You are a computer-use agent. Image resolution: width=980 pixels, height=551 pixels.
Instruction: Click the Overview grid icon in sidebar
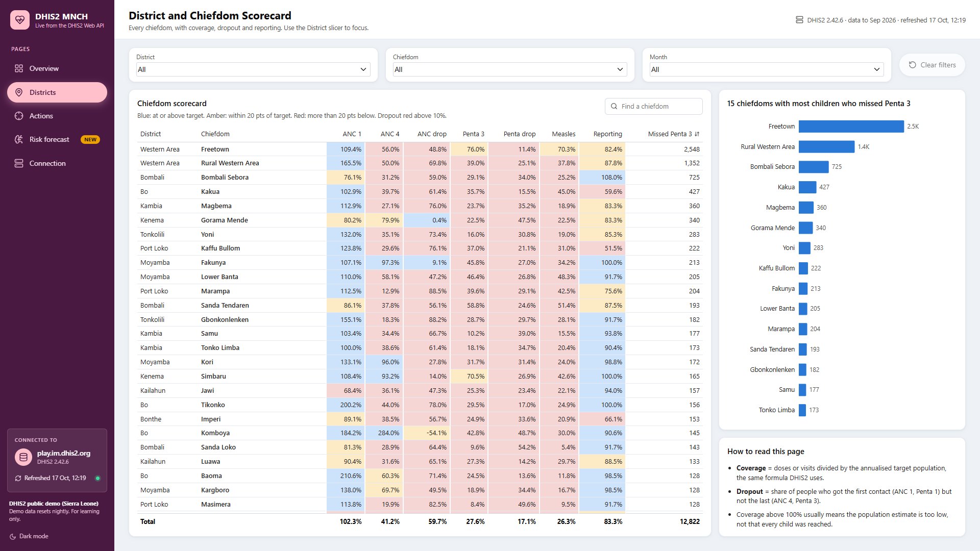pyautogui.click(x=19, y=68)
